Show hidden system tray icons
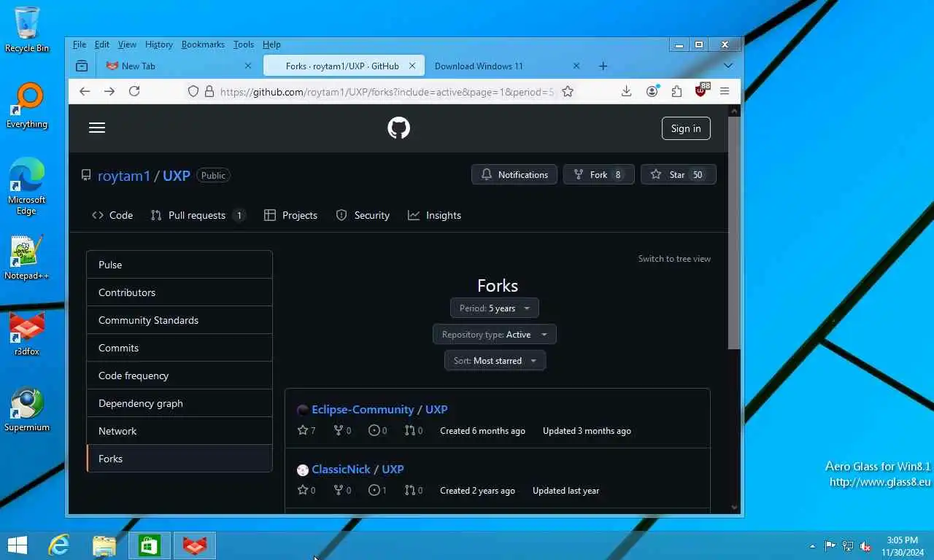Screen dimensions: 934x560 pos(812,546)
